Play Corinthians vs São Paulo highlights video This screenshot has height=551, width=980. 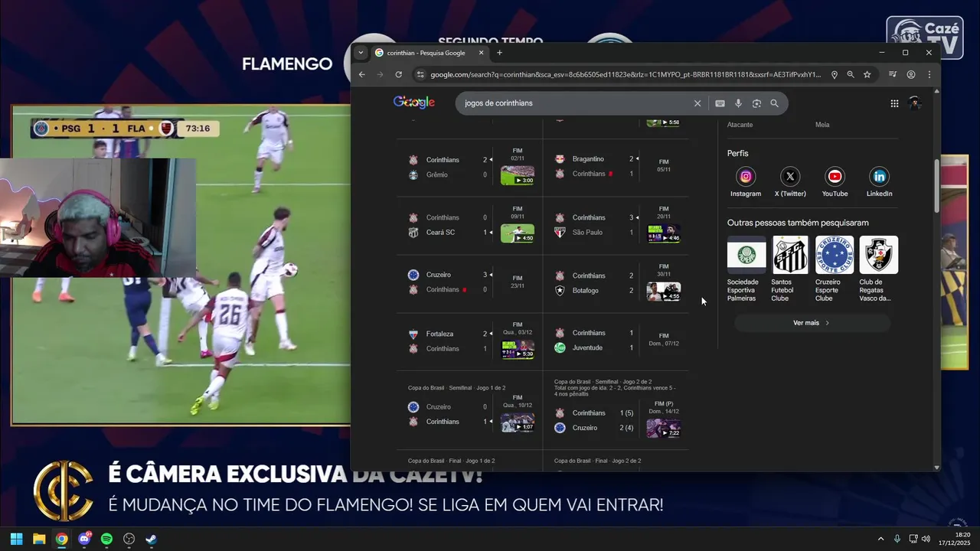click(x=664, y=233)
